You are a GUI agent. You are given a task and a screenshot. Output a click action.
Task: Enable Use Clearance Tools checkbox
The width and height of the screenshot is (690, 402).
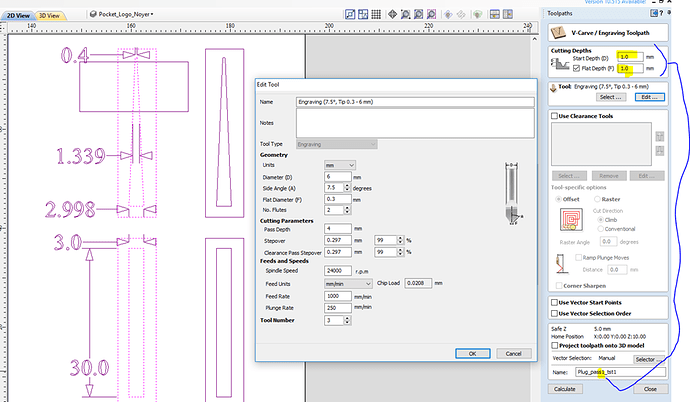point(554,116)
